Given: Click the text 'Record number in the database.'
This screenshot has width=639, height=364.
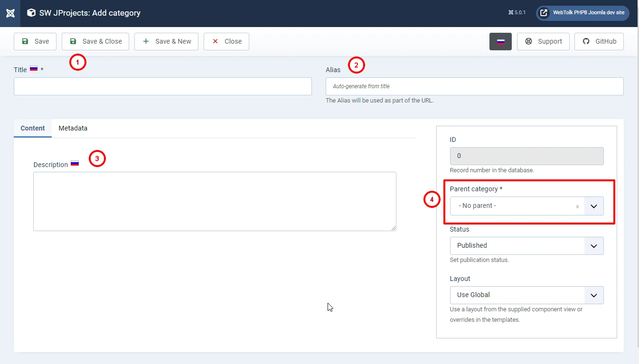Looking at the screenshot, I should [492, 170].
